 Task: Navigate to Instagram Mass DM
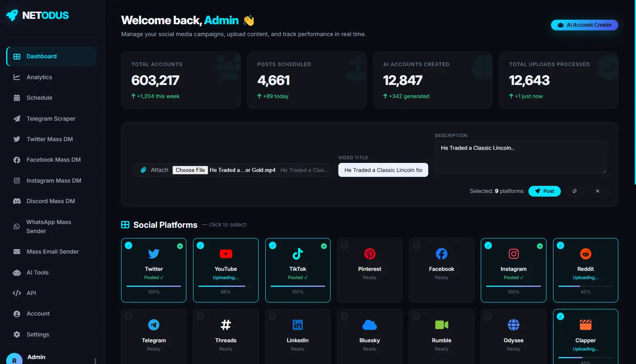(51, 181)
